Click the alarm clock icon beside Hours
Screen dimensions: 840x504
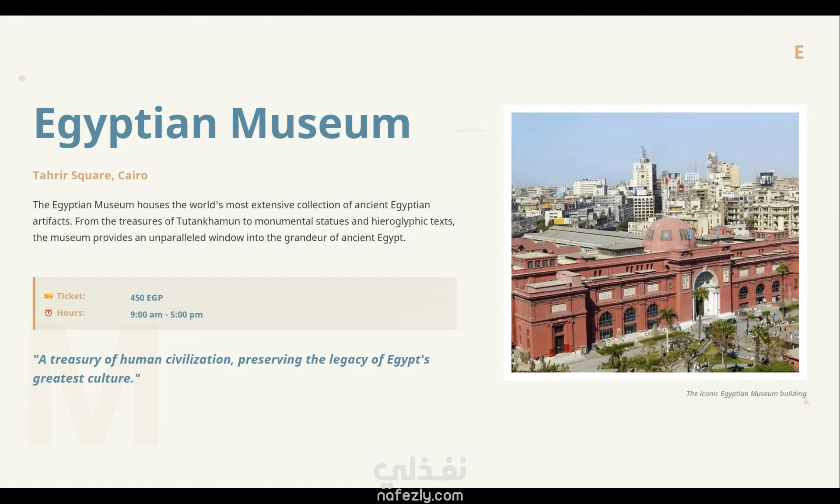click(48, 313)
